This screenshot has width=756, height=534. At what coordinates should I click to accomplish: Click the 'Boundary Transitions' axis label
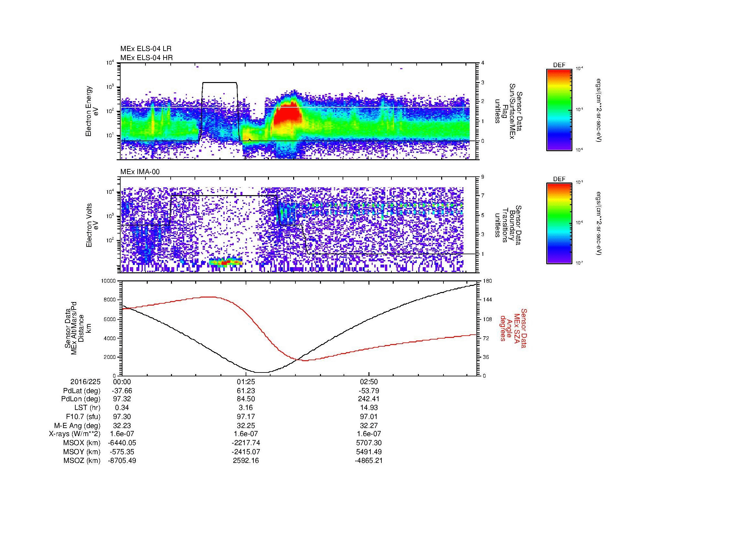pyautogui.click(x=508, y=225)
